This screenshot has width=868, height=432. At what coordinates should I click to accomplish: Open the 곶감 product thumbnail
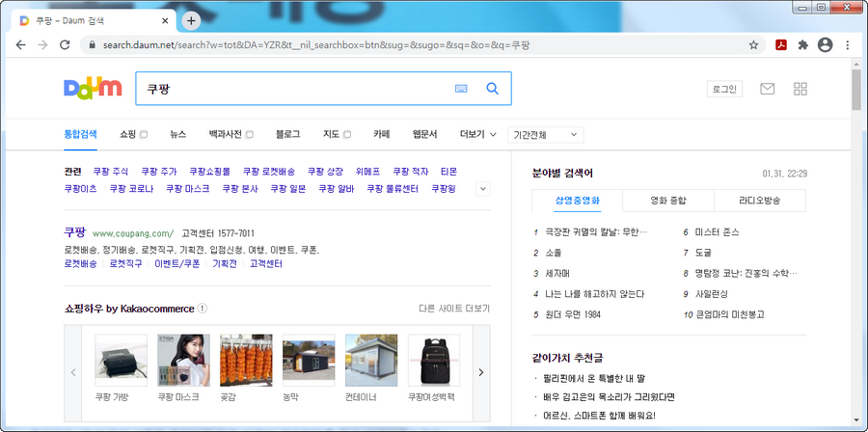(246, 360)
